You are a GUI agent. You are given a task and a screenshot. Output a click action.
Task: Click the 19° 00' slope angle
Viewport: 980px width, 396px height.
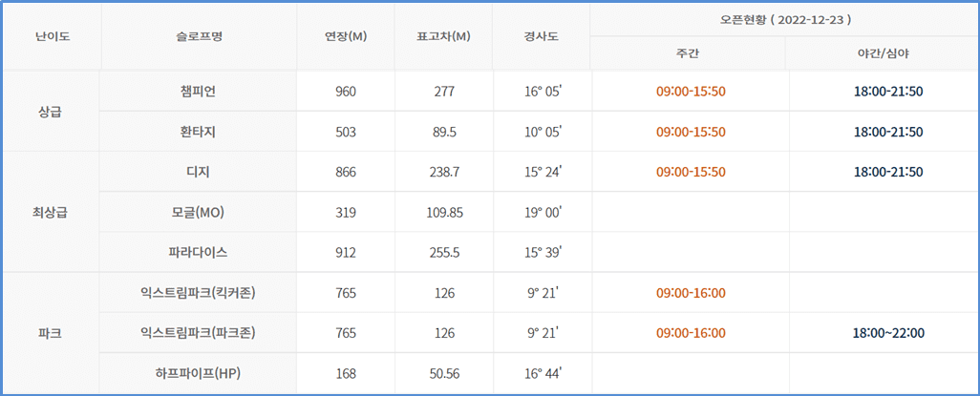(x=543, y=213)
